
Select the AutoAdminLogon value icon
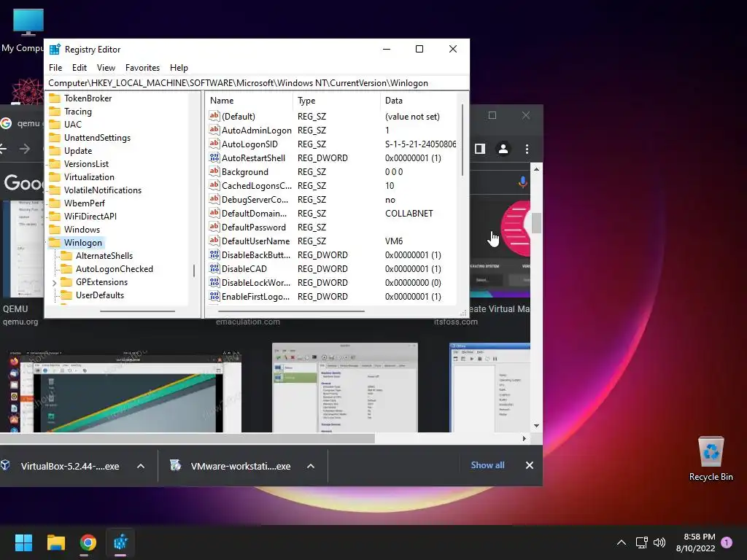(214, 130)
